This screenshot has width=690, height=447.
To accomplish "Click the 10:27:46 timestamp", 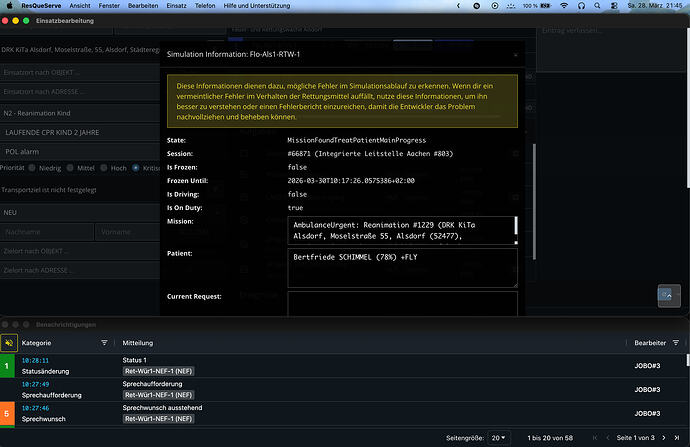I will [x=35, y=408].
